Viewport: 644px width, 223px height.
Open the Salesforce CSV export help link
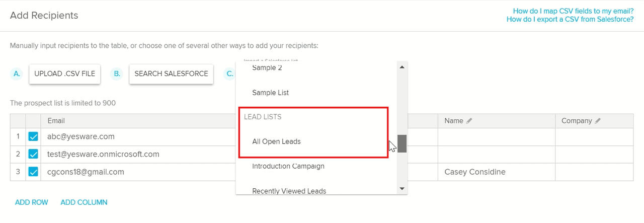tap(570, 20)
